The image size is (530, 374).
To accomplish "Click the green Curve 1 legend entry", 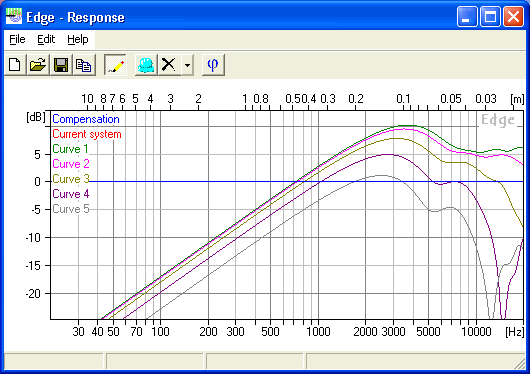I will (x=70, y=149).
